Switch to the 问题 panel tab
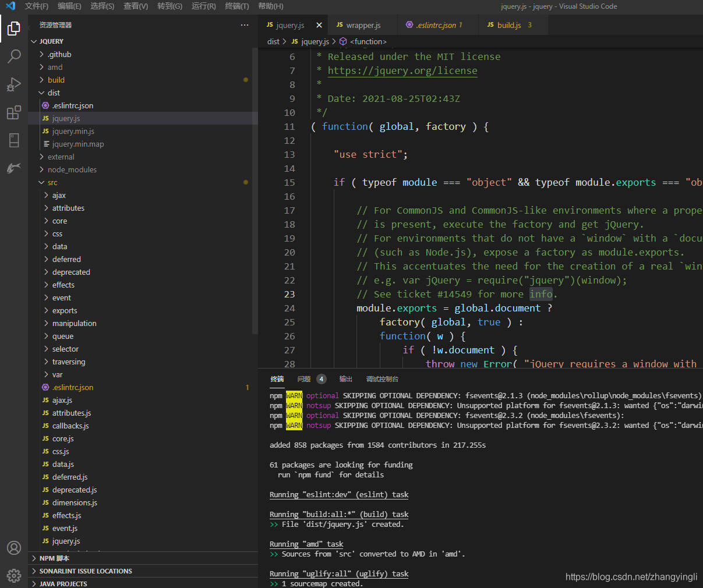The image size is (703, 588). click(x=312, y=379)
